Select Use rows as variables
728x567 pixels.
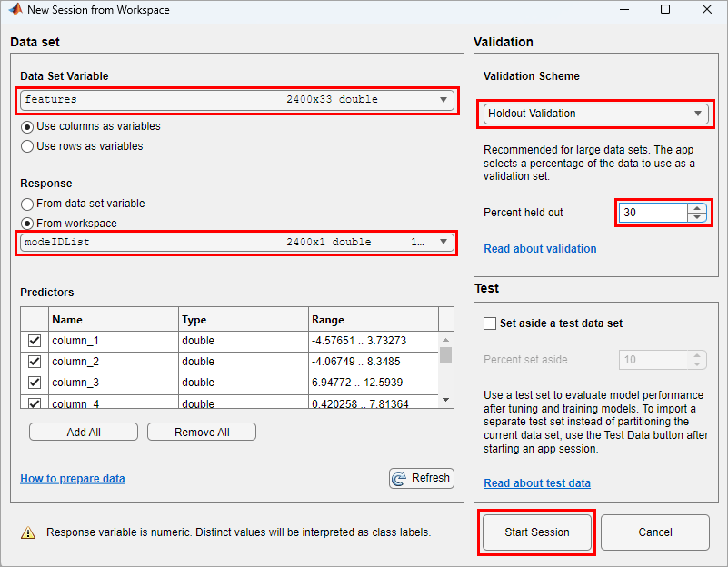coord(27,146)
